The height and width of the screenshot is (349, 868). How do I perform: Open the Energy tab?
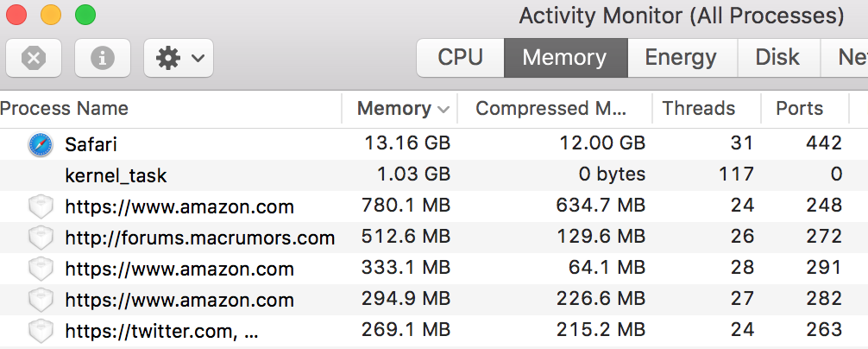click(681, 58)
